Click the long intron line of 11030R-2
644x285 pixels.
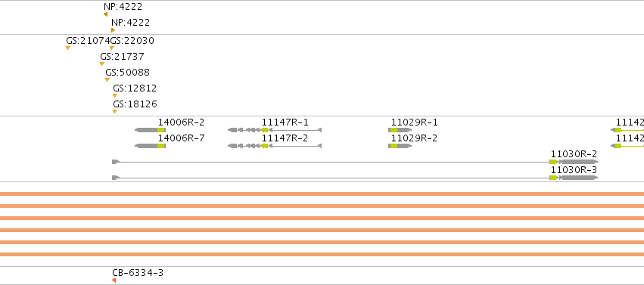pyautogui.click(x=334, y=162)
